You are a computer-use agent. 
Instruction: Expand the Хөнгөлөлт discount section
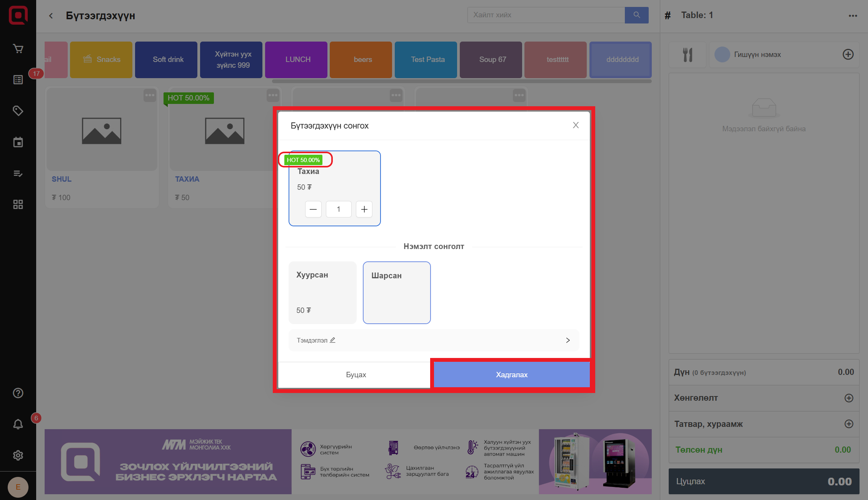point(848,398)
